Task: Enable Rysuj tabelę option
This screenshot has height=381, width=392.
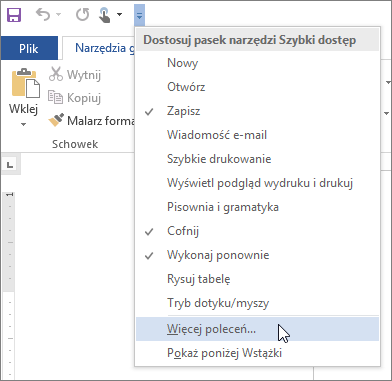Action: click(x=257, y=279)
